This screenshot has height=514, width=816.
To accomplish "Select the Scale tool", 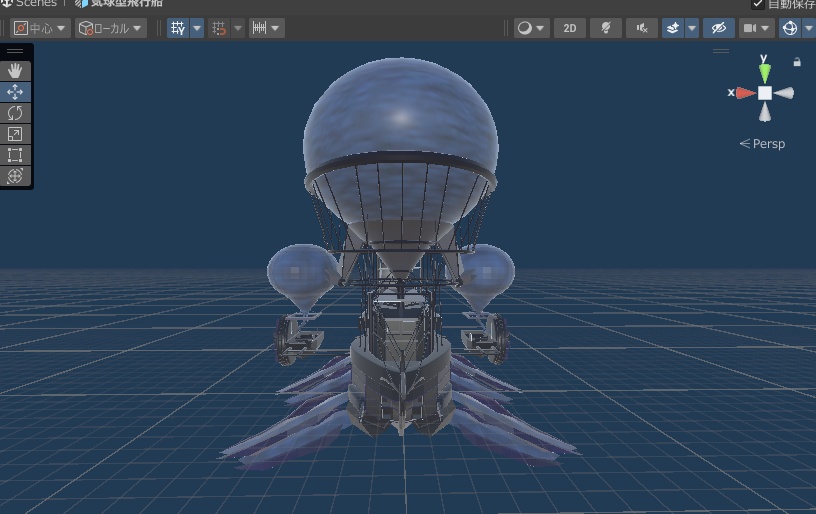I will pyautogui.click(x=15, y=134).
